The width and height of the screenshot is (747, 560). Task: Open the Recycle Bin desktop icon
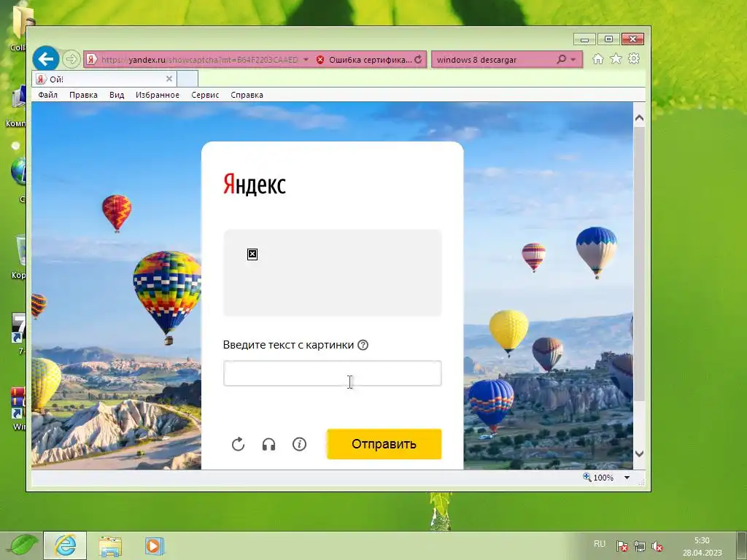(20, 256)
